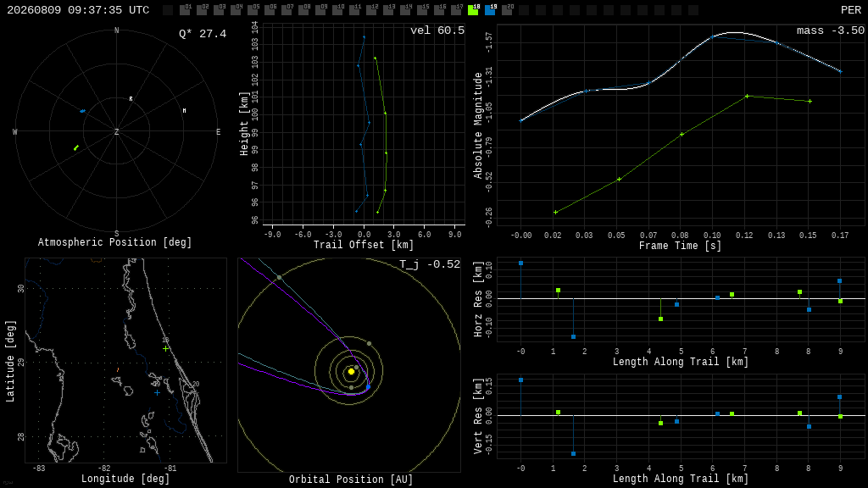Screen dimensions: 868x488
Task: Select the blue station 19 indicator box
Action: click(490, 9)
